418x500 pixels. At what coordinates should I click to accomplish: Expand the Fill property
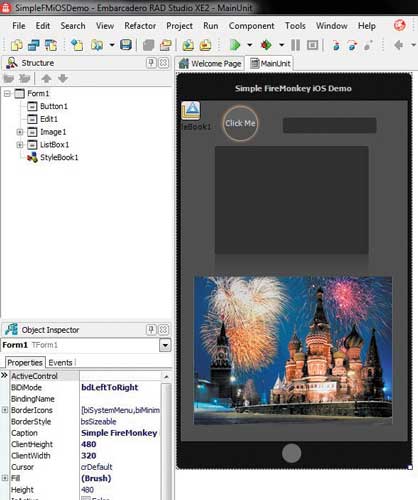pos(5,478)
